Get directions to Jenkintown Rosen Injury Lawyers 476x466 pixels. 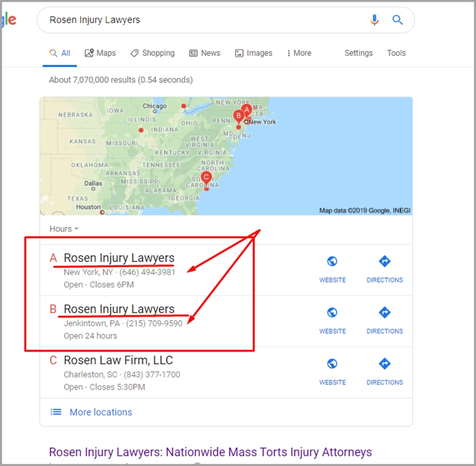pos(384,320)
